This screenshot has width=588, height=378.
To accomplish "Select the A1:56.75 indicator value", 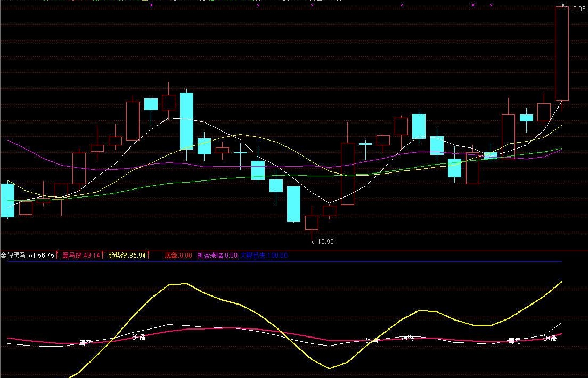I will click(42, 256).
